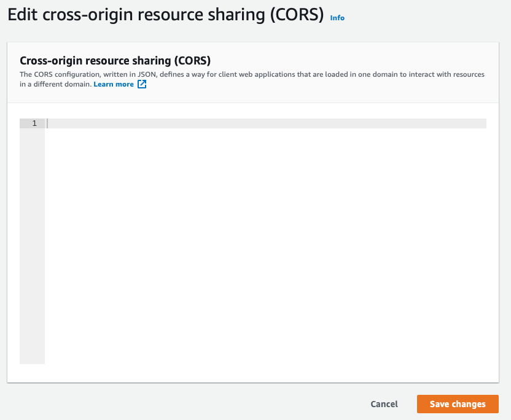Click the bottom of the code editor area
This screenshot has width=511, height=420.
[x=265, y=359]
